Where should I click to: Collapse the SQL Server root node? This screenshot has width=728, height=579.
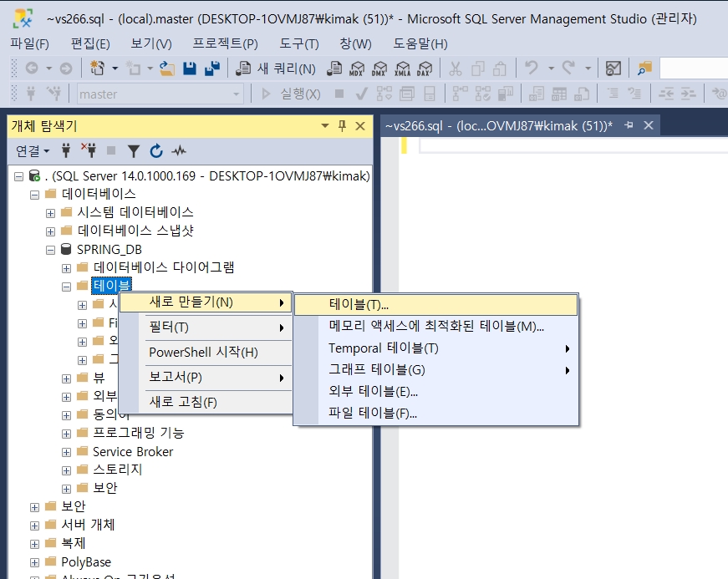18,176
